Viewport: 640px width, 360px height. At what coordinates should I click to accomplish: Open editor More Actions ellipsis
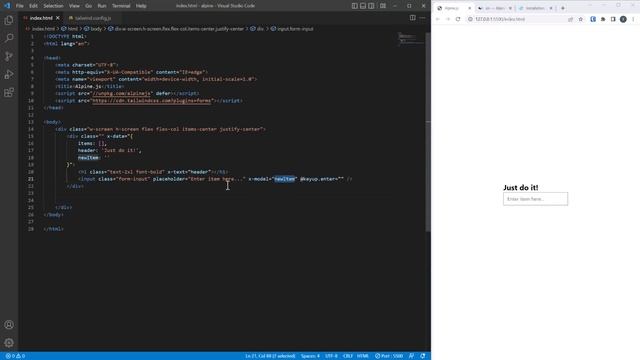(x=422, y=18)
